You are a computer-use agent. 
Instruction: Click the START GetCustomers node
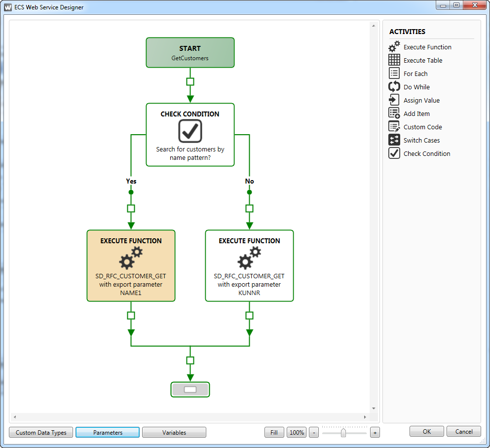pos(190,53)
